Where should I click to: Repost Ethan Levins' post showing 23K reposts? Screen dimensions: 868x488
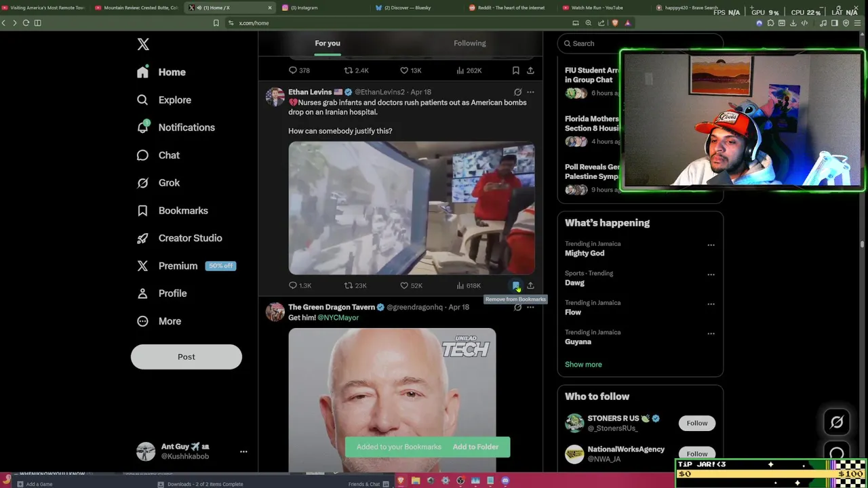(x=355, y=285)
